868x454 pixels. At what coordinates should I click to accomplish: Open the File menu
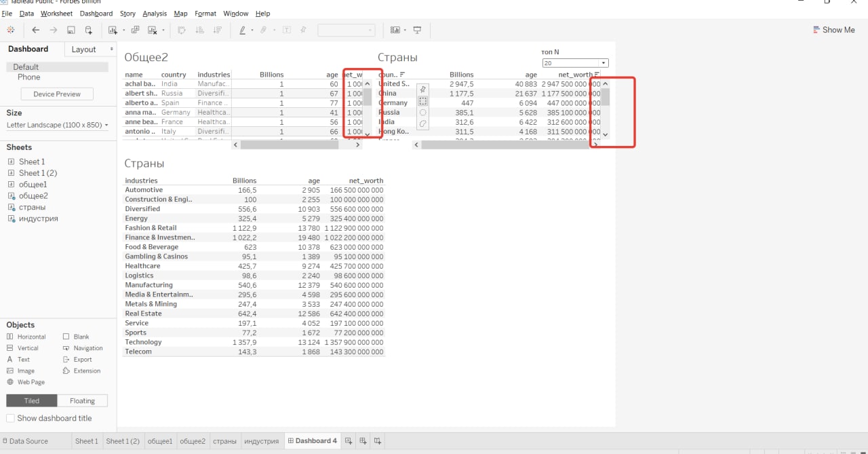7,14
